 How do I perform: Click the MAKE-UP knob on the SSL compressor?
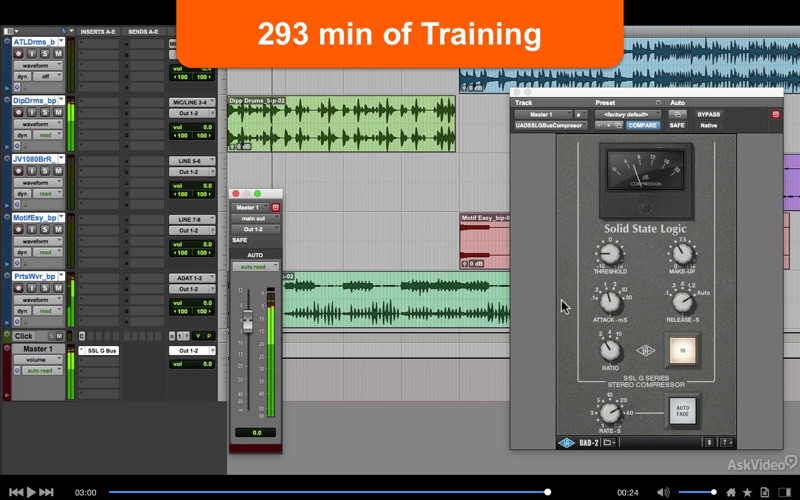pyautogui.click(x=683, y=254)
